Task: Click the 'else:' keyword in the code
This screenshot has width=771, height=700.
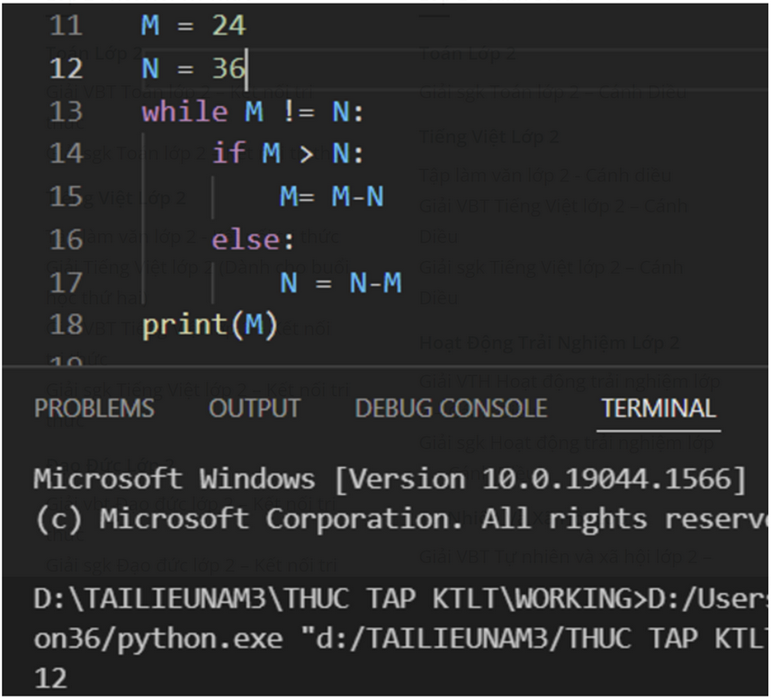Action: click(x=253, y=240)
